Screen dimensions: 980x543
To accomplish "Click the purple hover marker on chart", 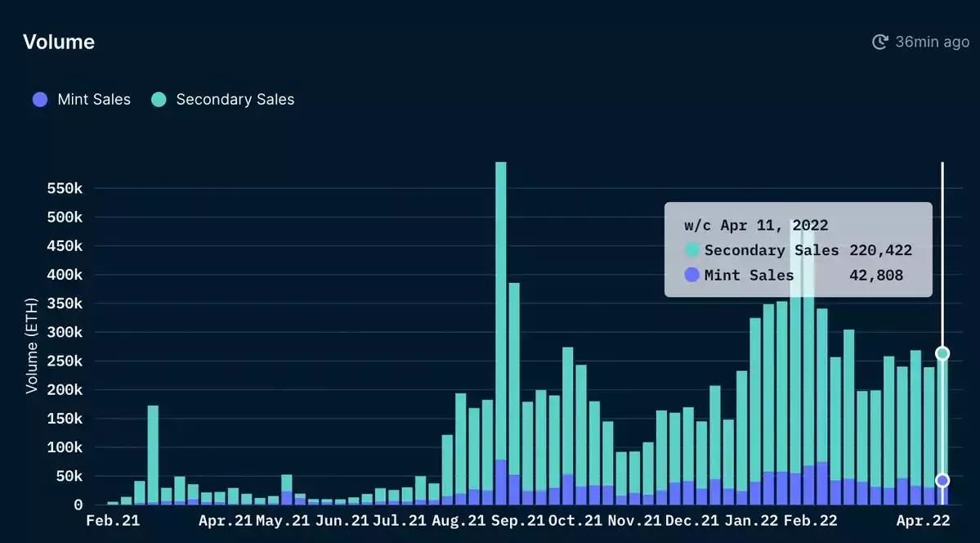I will point(942,481).
